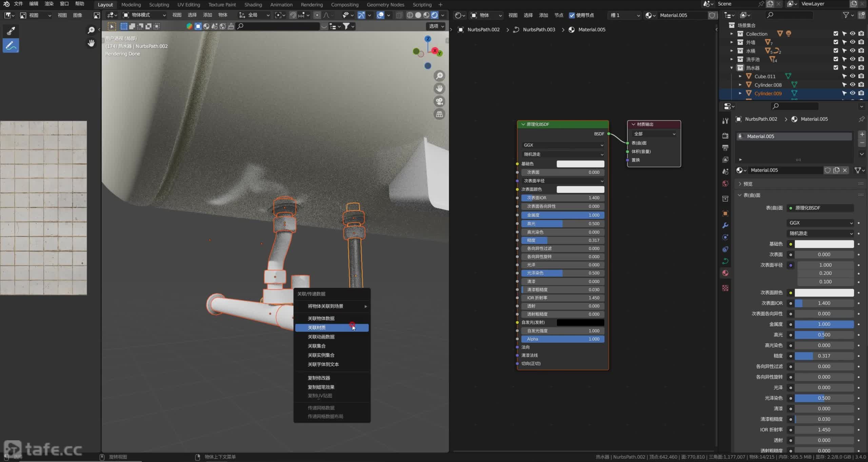The height and width of the screenshot is (462, 868).
Task: Toggle the 使用节点 checkbox
Action: 572,15
